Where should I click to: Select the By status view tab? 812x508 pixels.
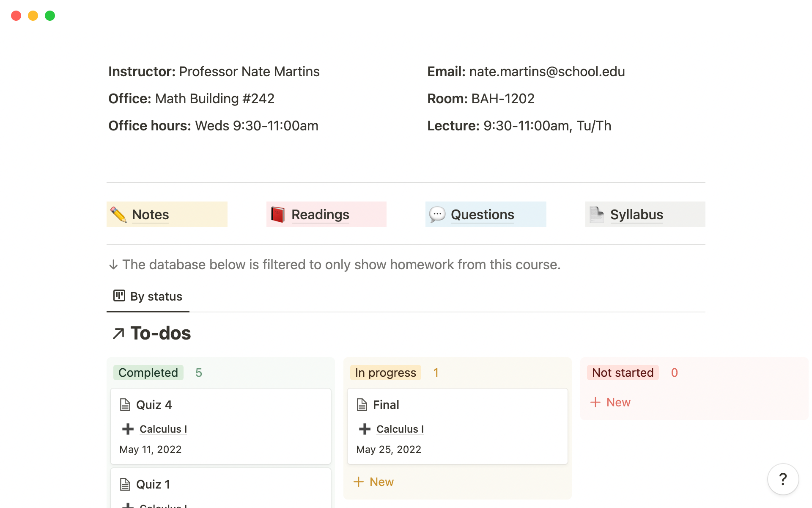click(148, 296)
